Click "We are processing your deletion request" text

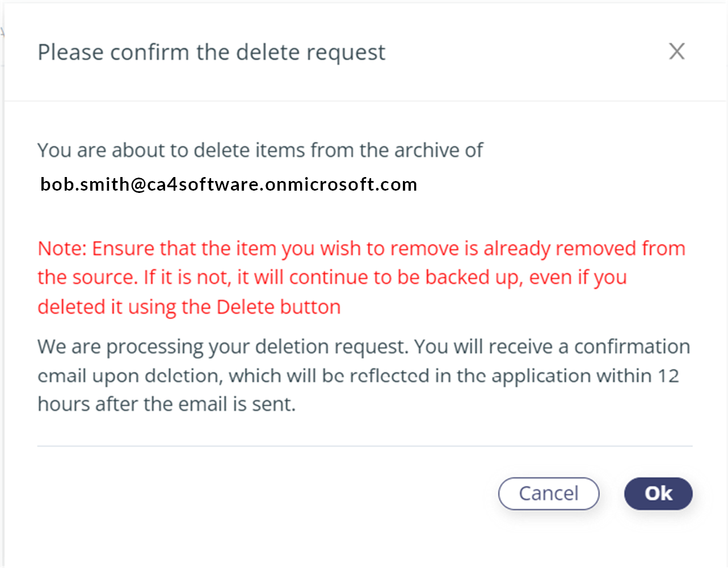(222, 347)
